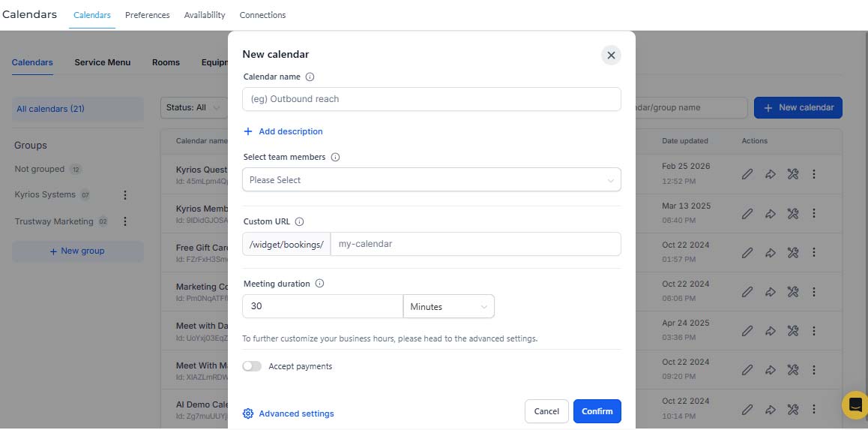
Task: Click the Meeting duration info icon
Action: click(319, 284)
